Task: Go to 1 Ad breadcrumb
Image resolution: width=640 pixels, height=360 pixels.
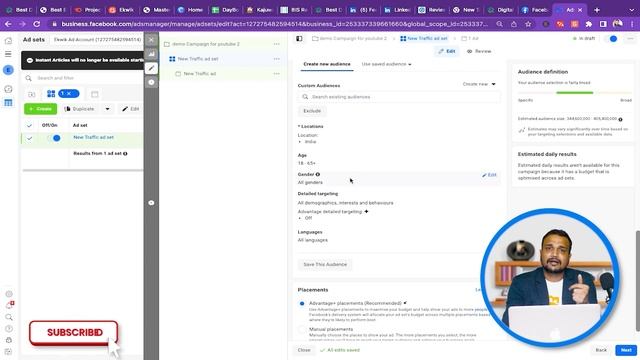Action: [x=470, y=38]
